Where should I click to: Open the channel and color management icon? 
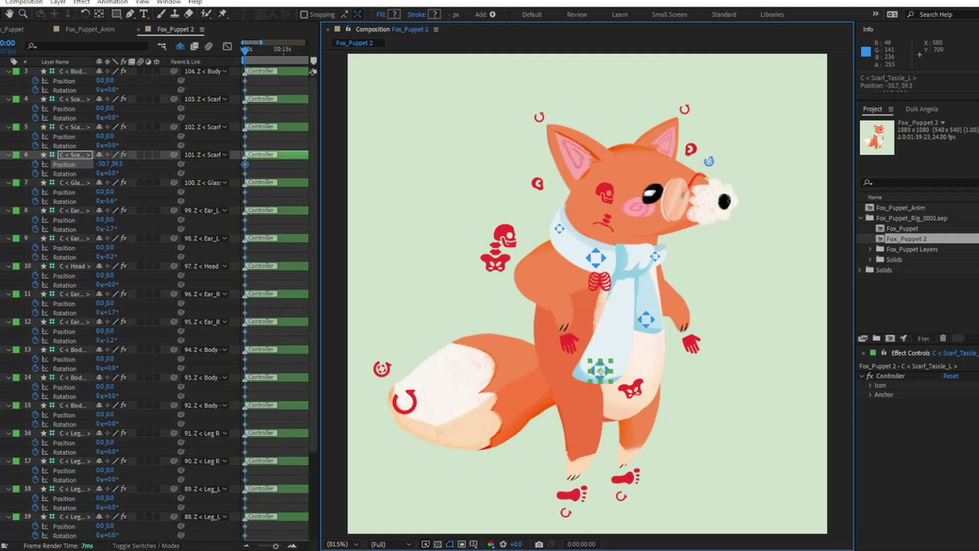tap(491, 544)
